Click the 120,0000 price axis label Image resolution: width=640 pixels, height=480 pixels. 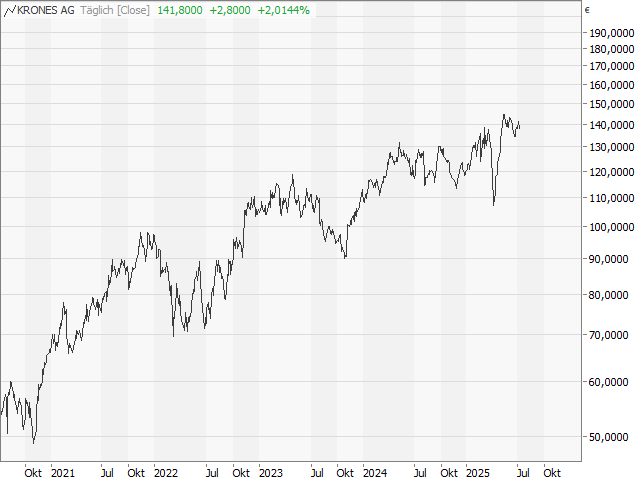pos(612,172)
